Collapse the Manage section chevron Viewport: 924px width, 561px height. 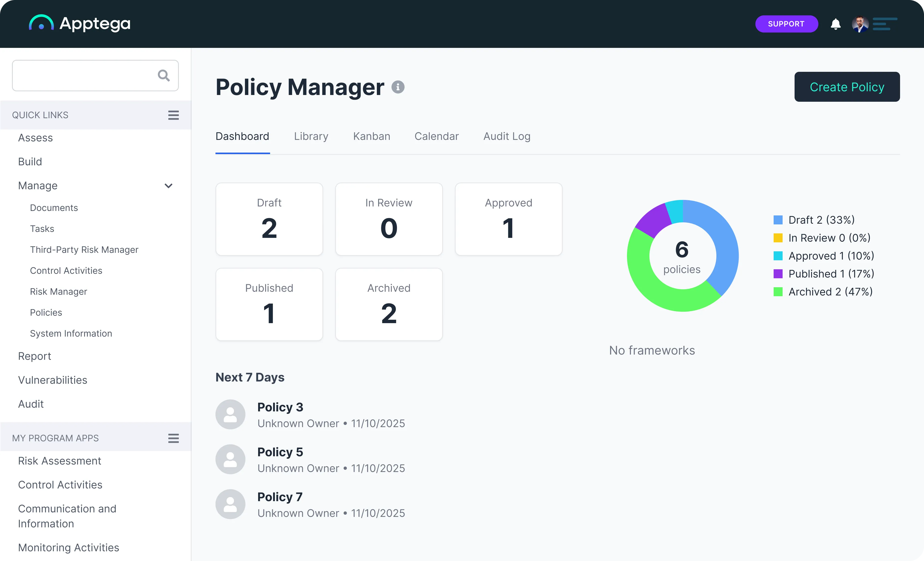click(168, 186)
